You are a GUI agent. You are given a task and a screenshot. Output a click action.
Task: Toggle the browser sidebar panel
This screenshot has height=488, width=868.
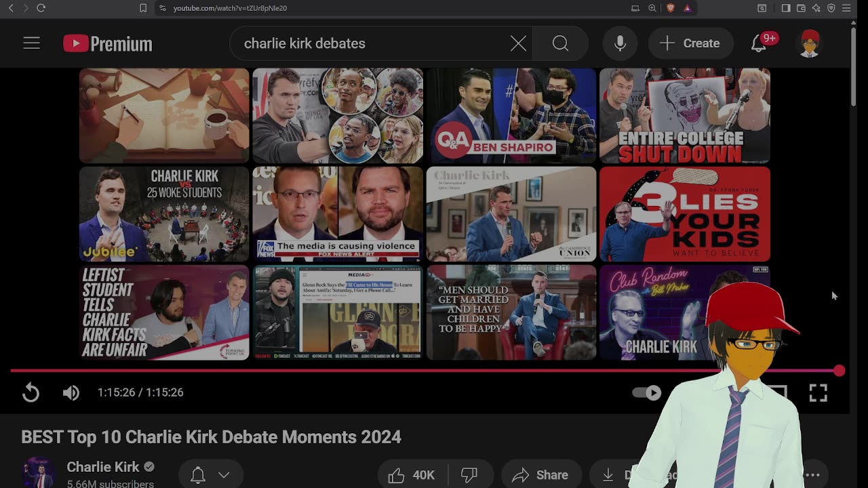click(786, 8)
